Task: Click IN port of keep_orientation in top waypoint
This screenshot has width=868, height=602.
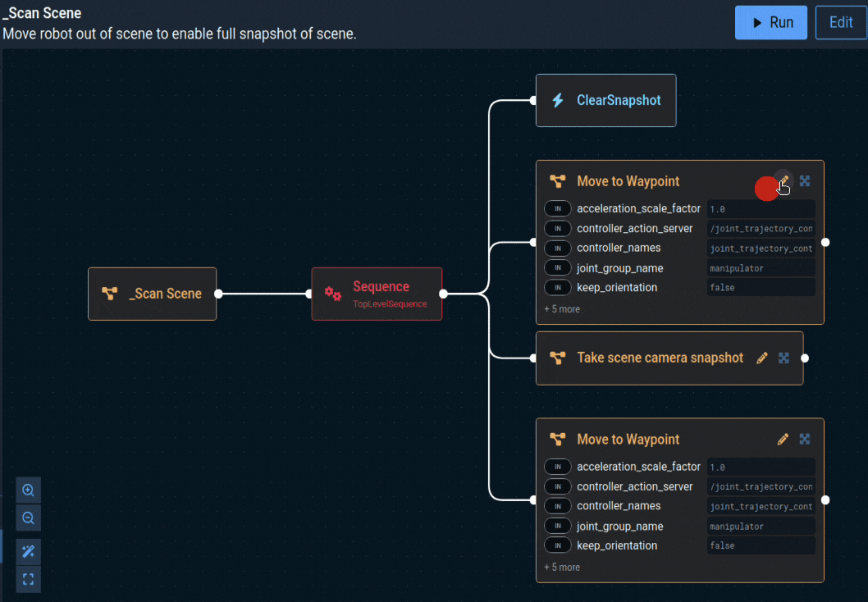Action: (x=557, y=287)
